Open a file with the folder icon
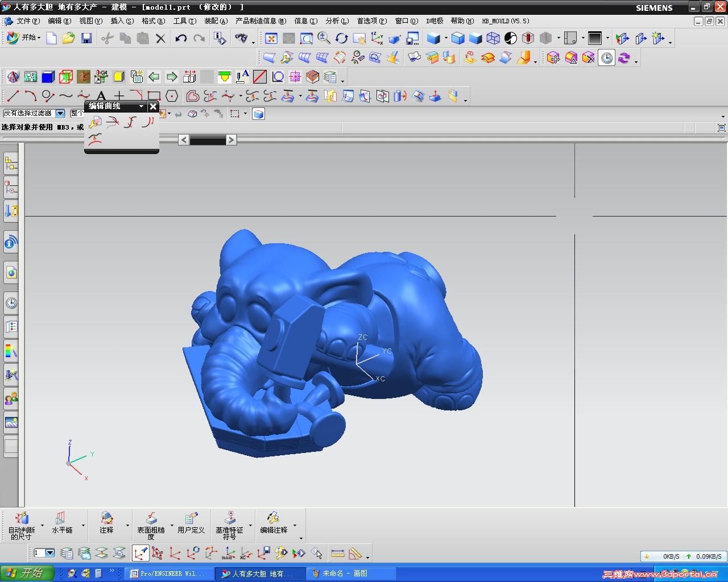Image resolution: width=728 pixels, height=582 pixels. 69,38
